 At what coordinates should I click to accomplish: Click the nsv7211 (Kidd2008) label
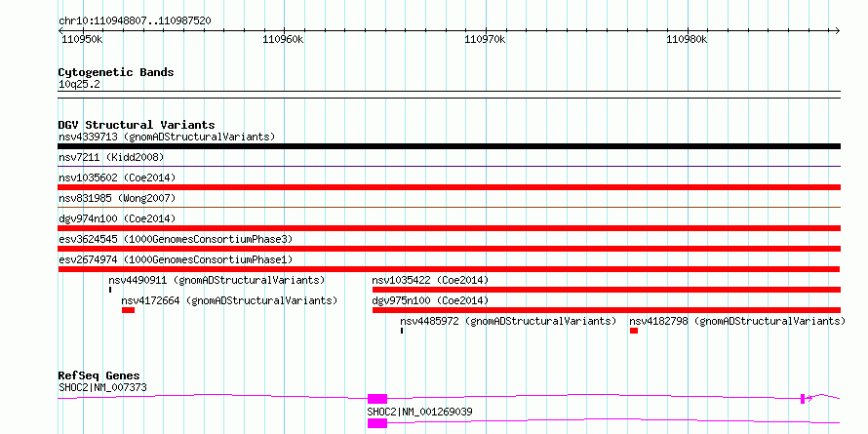[111, 157]
